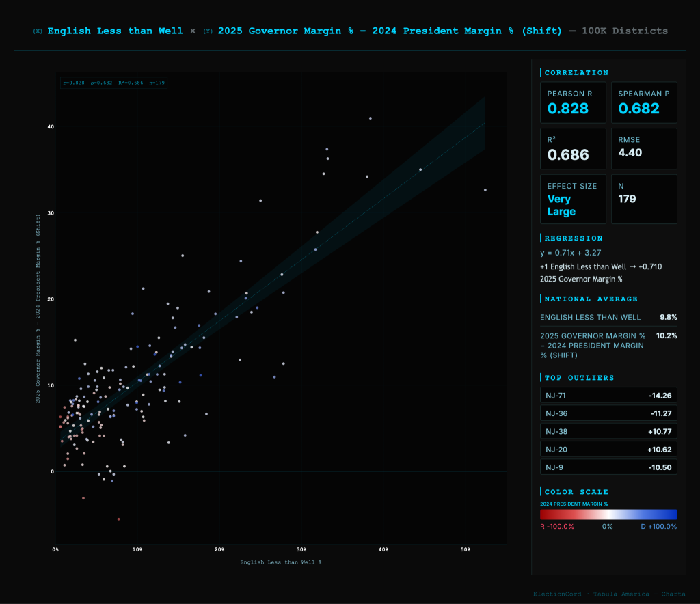Choose the NJ-20 outlier row
This screenshot has width=700, height=604.
pos(608,449)
